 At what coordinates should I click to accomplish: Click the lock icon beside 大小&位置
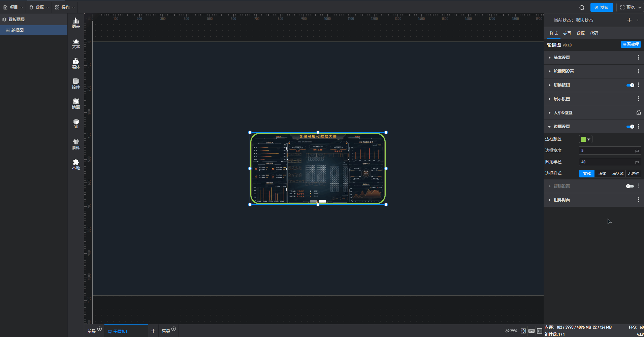click(638, 113)
